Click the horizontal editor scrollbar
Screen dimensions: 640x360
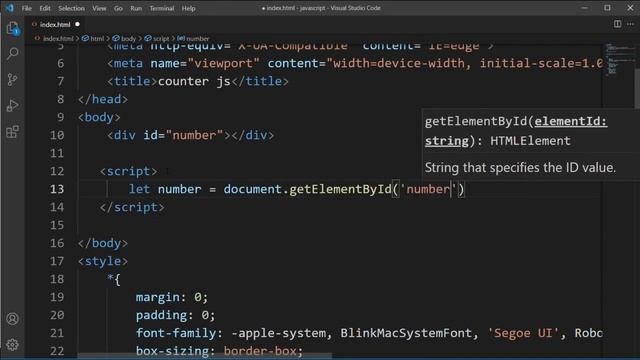point(204,356)
